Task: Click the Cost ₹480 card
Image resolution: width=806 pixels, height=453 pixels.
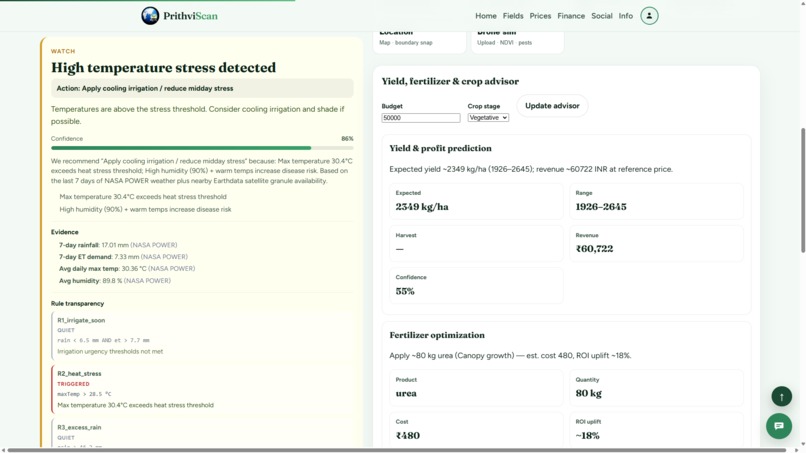Action: click(x=476, y=430)
